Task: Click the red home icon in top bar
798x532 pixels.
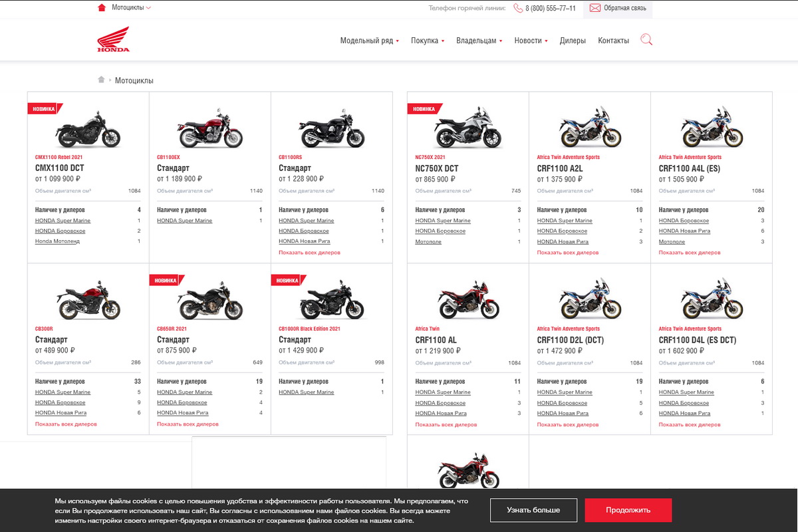Action: (x=102, y=8)
